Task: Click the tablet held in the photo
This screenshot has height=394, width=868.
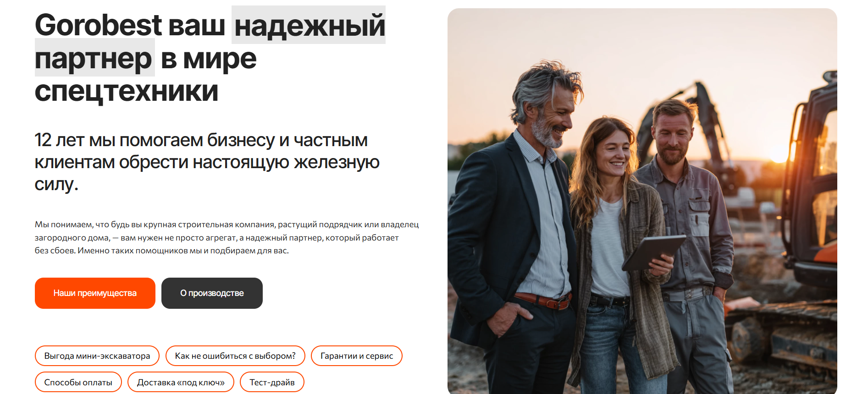Action: [653, 252]
